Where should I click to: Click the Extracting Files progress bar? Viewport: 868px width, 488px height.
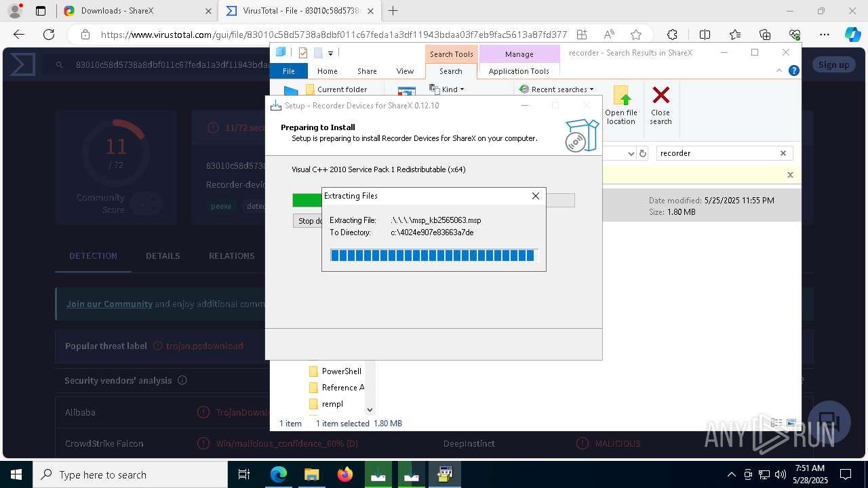[x=434, y=256]
